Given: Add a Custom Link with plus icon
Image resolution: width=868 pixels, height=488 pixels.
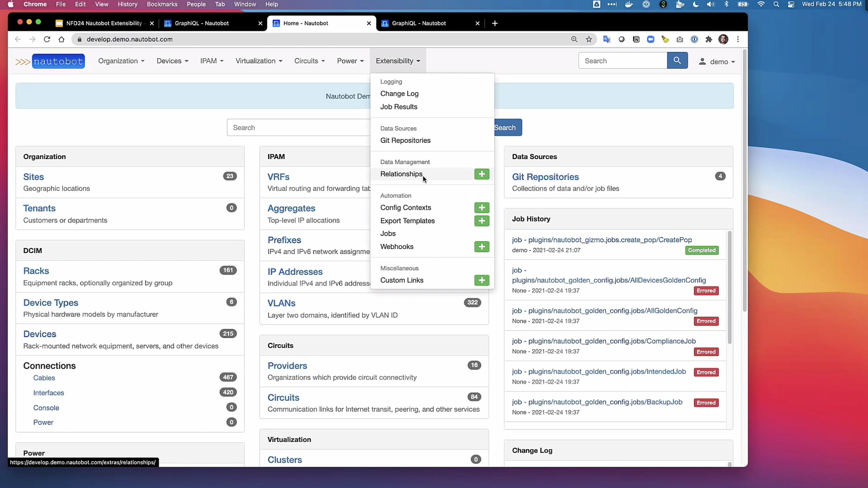Looking at the screenshot, I should click(481, 280).
